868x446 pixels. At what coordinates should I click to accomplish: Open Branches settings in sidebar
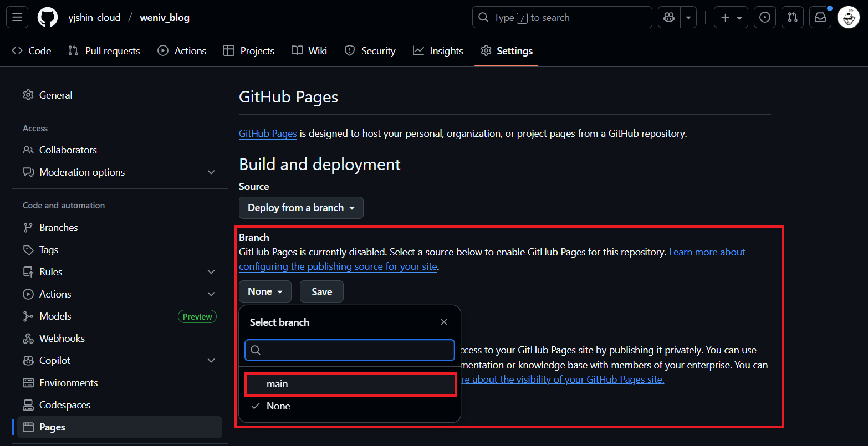(x=120, y=228)
